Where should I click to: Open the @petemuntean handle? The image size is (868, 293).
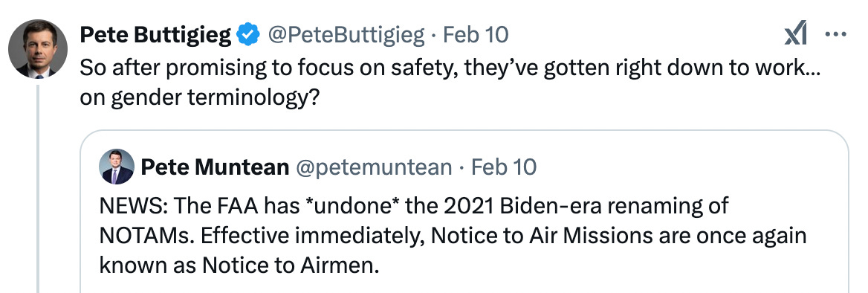374,167
